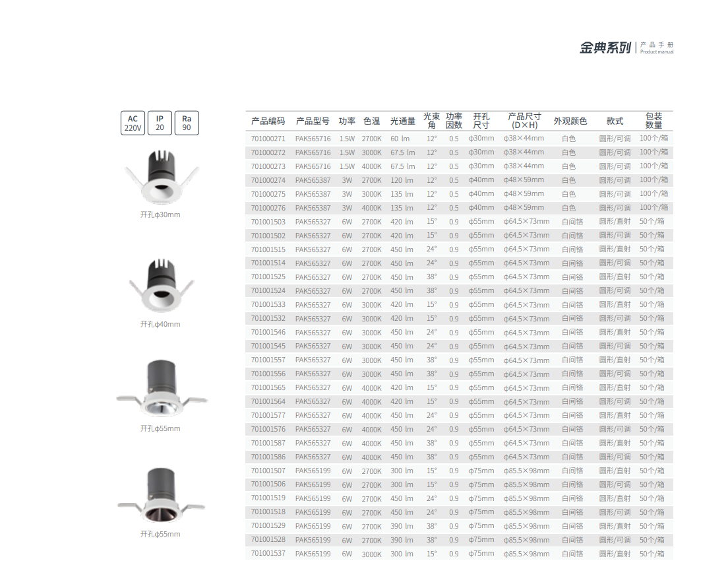
Task: Click the 款式 column header
Action: click(615, 121)
